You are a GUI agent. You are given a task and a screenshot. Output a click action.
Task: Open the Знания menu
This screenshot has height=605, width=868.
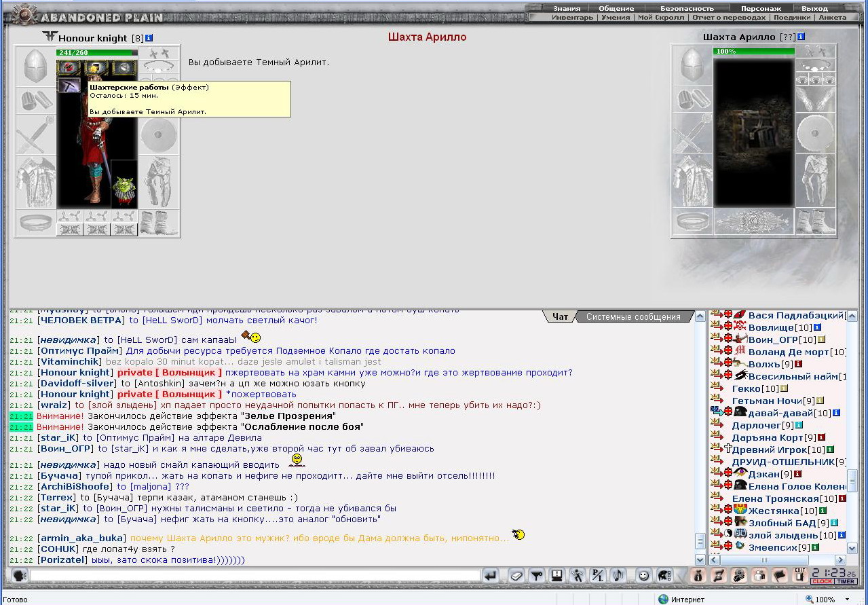click(x=567, y=8)
